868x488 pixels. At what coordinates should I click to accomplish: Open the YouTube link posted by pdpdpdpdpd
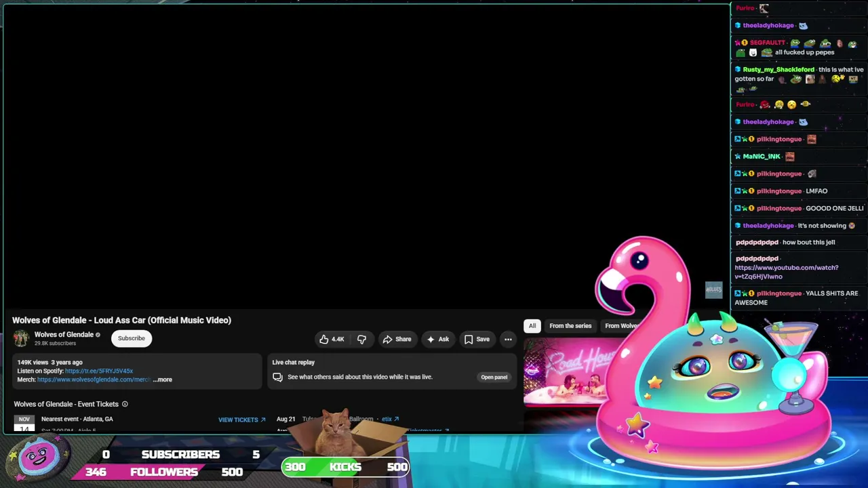[787, 272]
